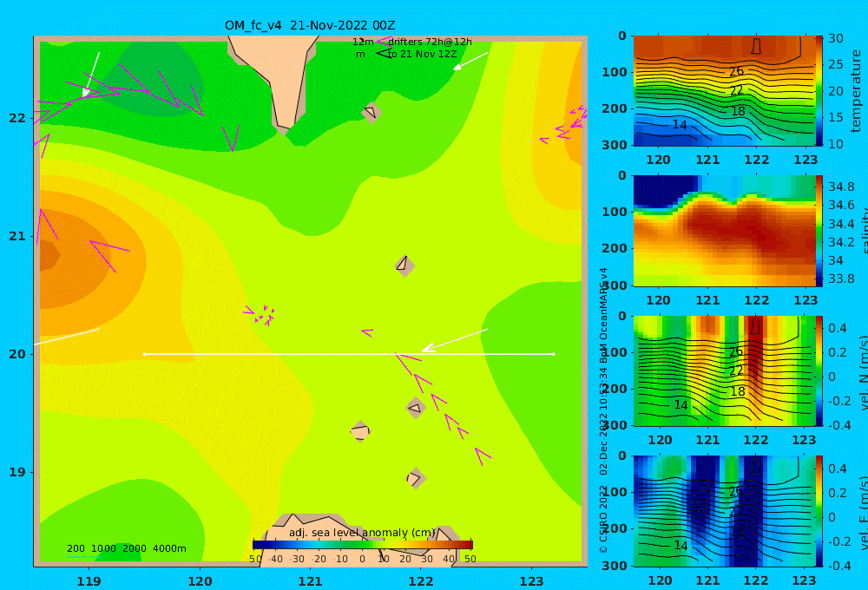868x590 pixels.
Task: Click the 'vel. N (m/s)' axis label
Action: point(863,372)
